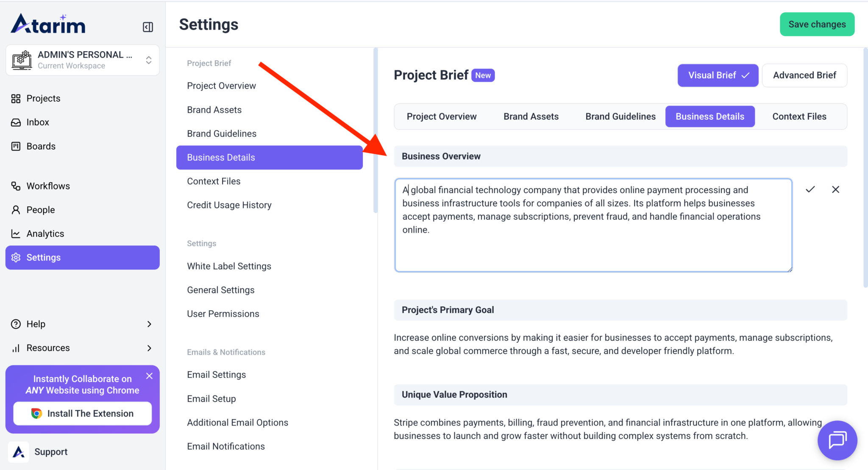Open the chat bubble widget
Image resolution: width=868 pixels, height=470 pixels.
point(837,440)
